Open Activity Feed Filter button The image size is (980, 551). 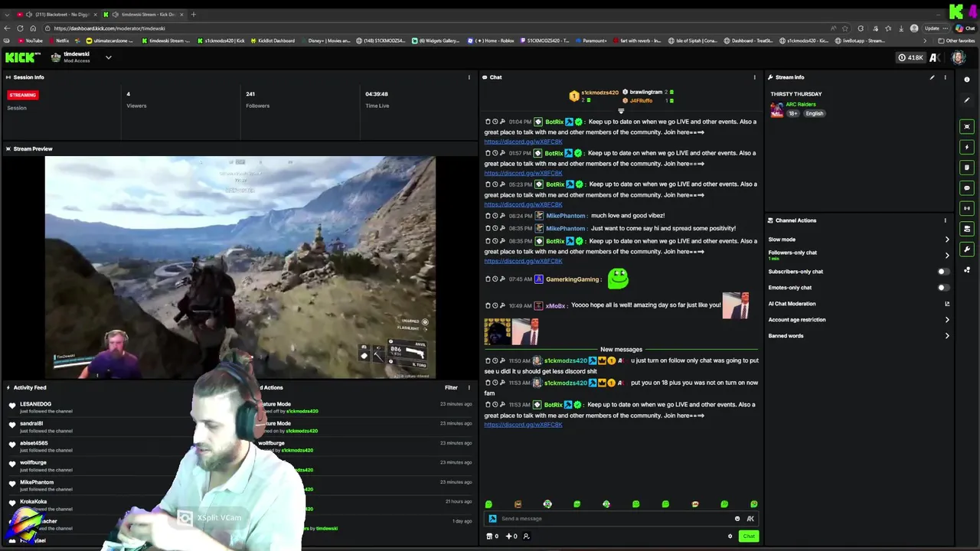click(451, 388)
